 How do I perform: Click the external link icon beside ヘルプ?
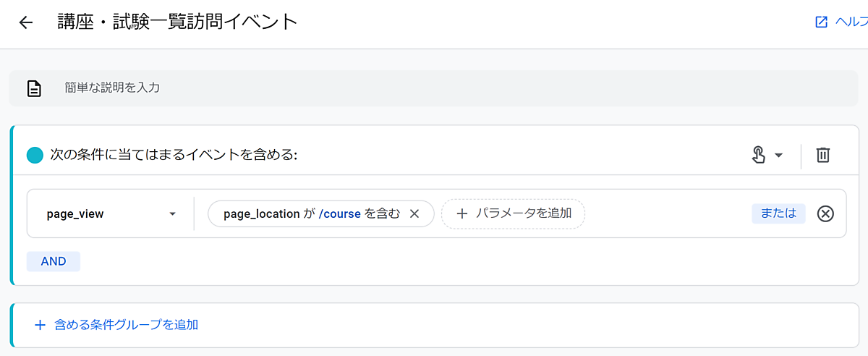point(821,22)
